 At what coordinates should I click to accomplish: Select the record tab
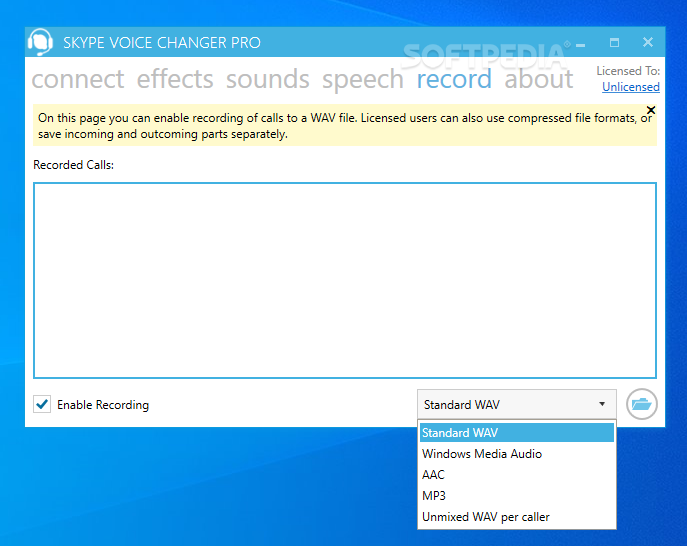(x=454, y=79)
